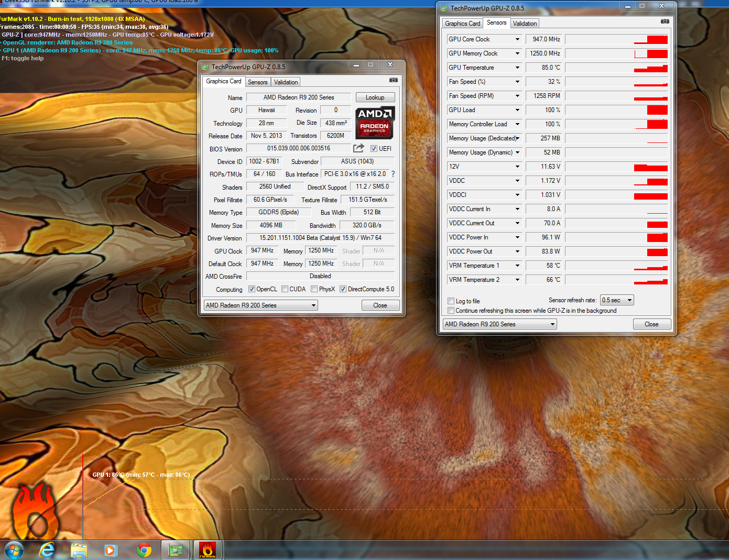Open the GPU Memory Clock sensor dropdown

[x=517, y=53]
